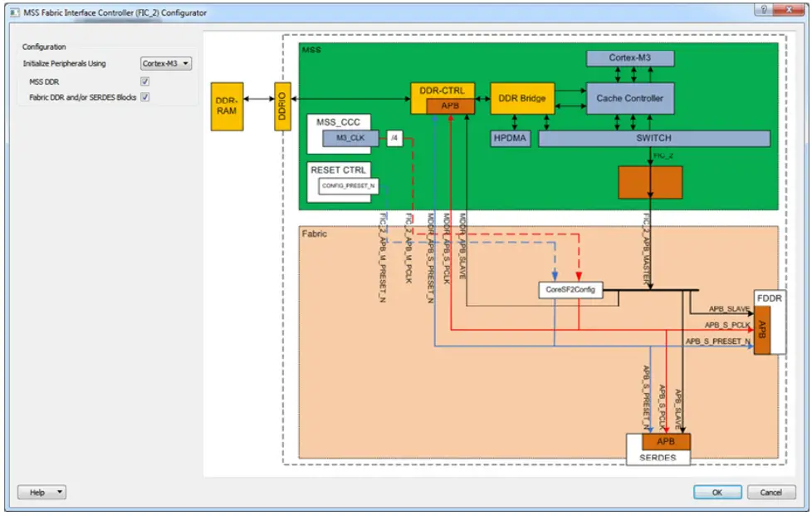Click the SERDES block at the bottom
The image size is (812, 516).
point(658,457)
